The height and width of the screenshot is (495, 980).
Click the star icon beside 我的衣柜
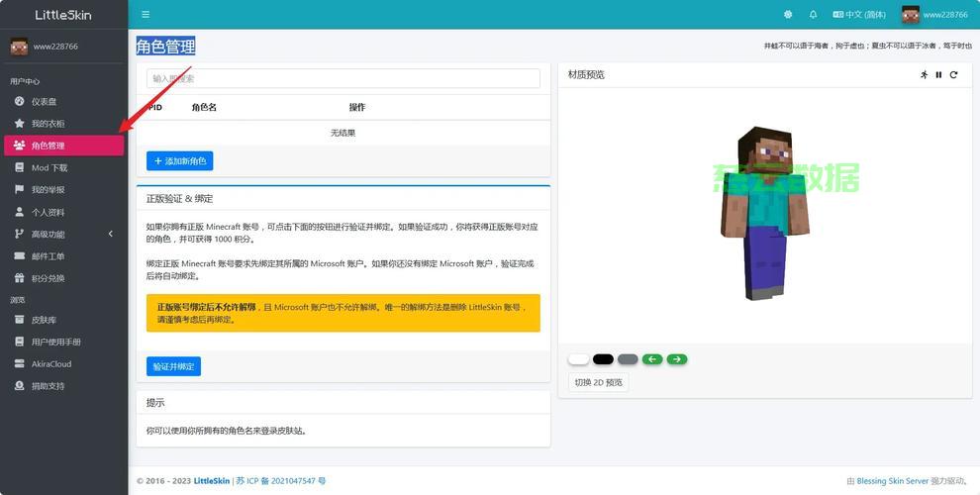[x=20, y=123]
